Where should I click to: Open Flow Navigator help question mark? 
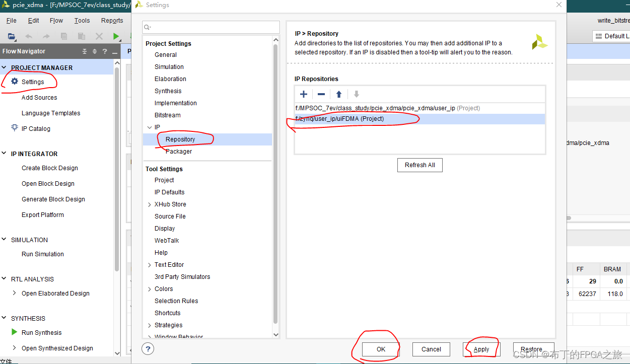(105, 51)
